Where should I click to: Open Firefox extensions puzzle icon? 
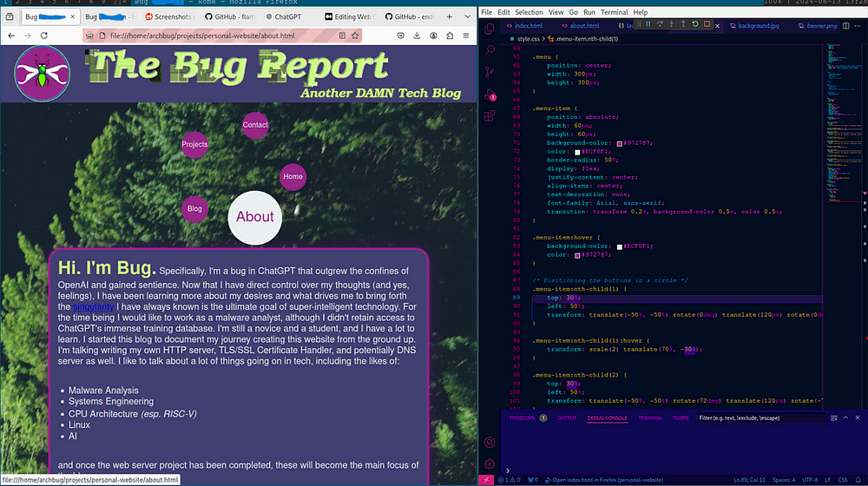point(450,36)
